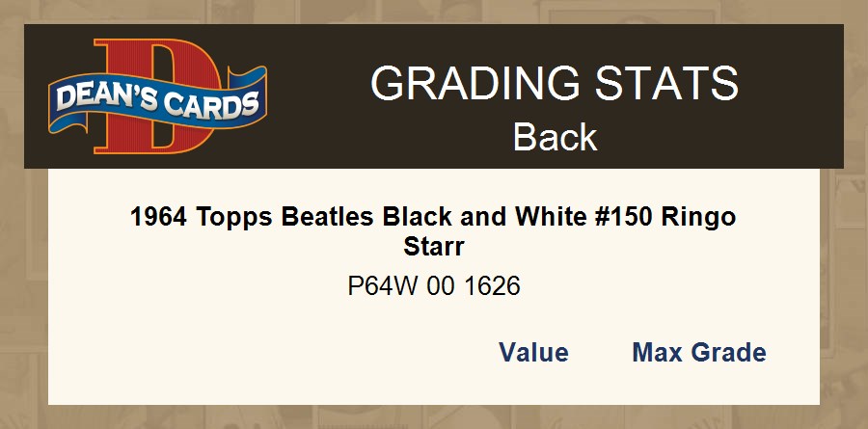Sort by the Value column header
Viewport: 868px width, 429px height.
[533, 353]
